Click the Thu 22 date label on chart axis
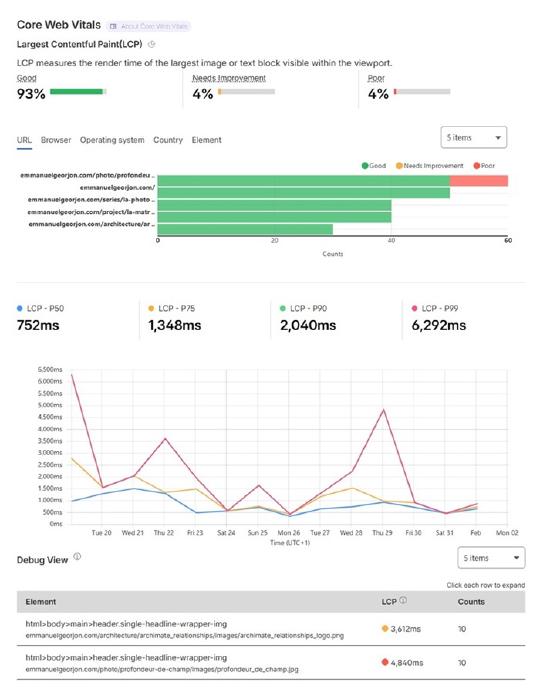 163,533
